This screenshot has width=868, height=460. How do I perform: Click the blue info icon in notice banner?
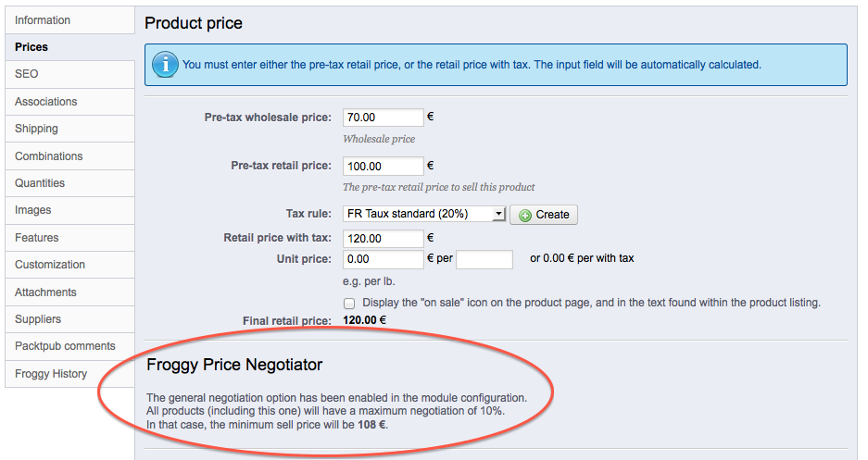pyautogui.click(x=165, y=65)
